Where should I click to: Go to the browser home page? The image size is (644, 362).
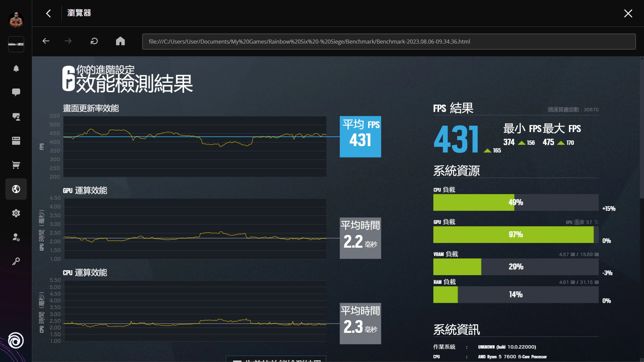pyautogui.click(x=120, y=41)
